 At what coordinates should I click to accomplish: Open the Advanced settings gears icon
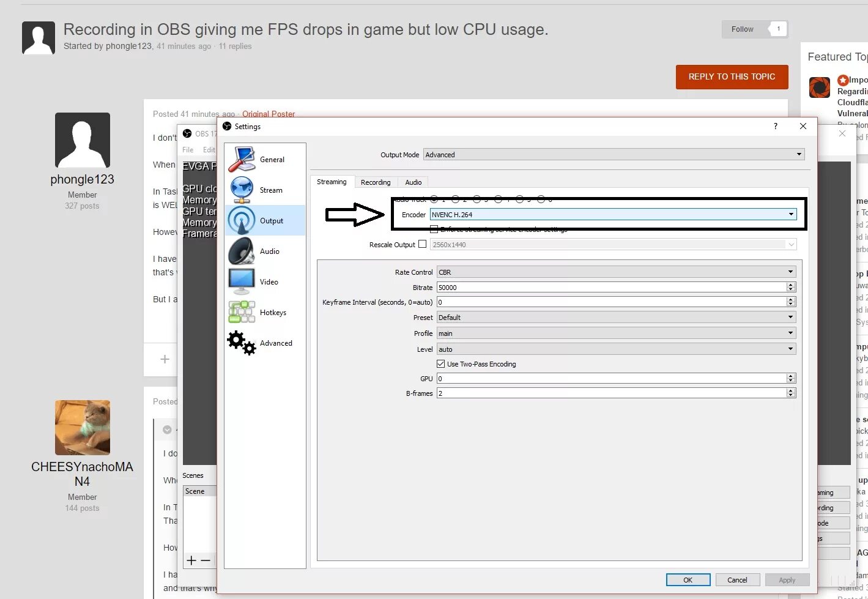tap(242, 343)
